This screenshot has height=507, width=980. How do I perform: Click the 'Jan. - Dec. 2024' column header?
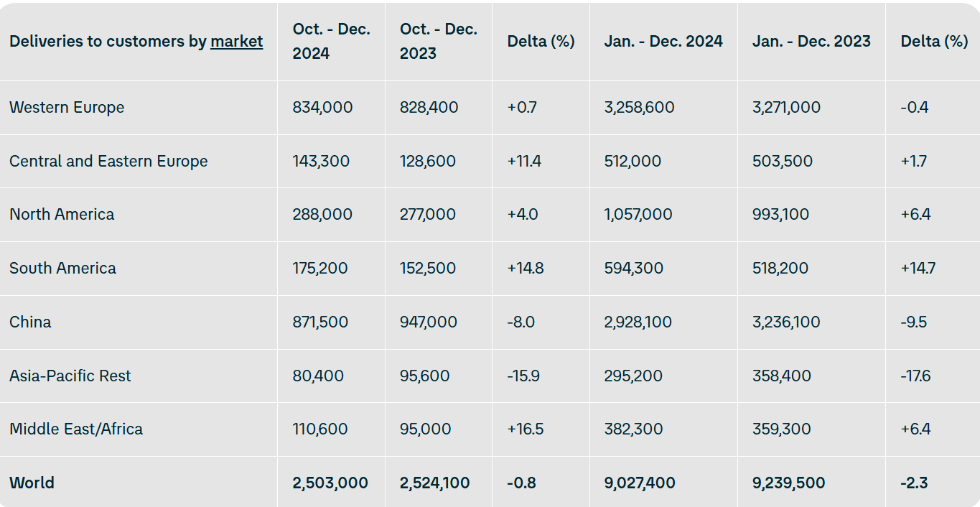point(663,42)
